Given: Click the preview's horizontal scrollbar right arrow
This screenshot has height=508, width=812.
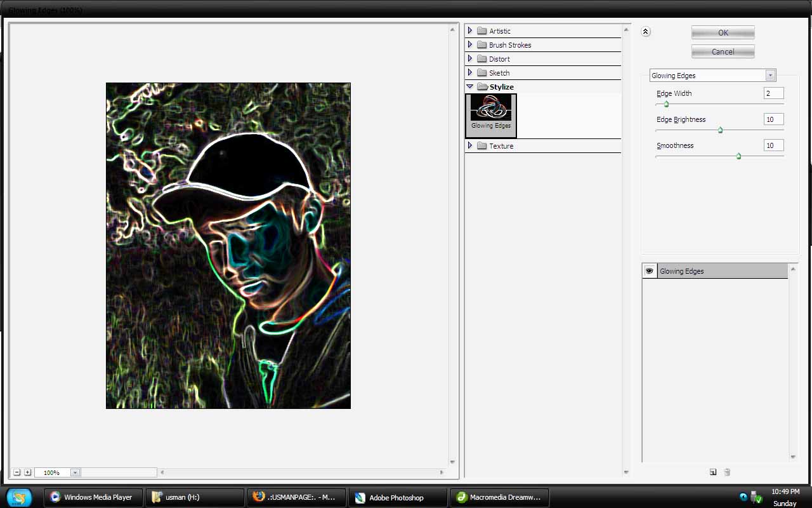Looking at the screenshot, I should (442, 472).
